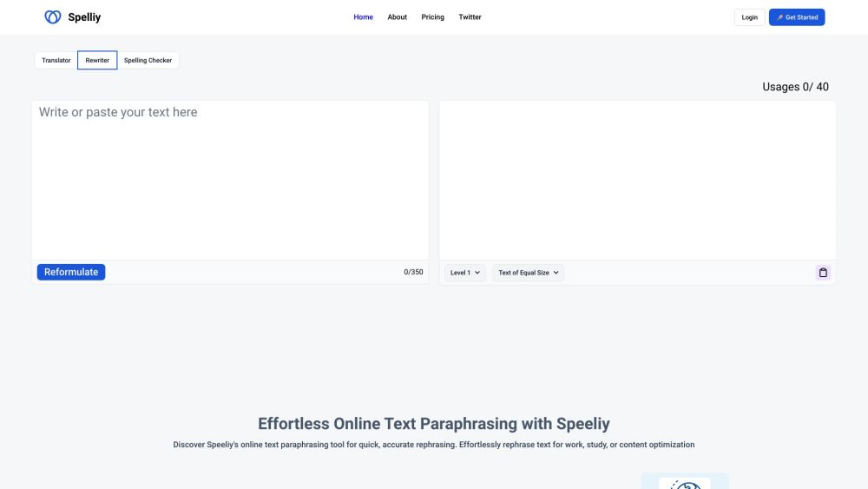The image size is (868, 489).
Task: Click the Spelliy brand name text
Action: 84,17
